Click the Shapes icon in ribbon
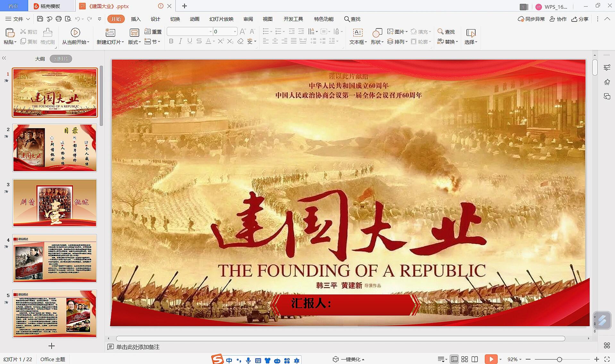Viewport: 615px width, 364px height. 377,33
